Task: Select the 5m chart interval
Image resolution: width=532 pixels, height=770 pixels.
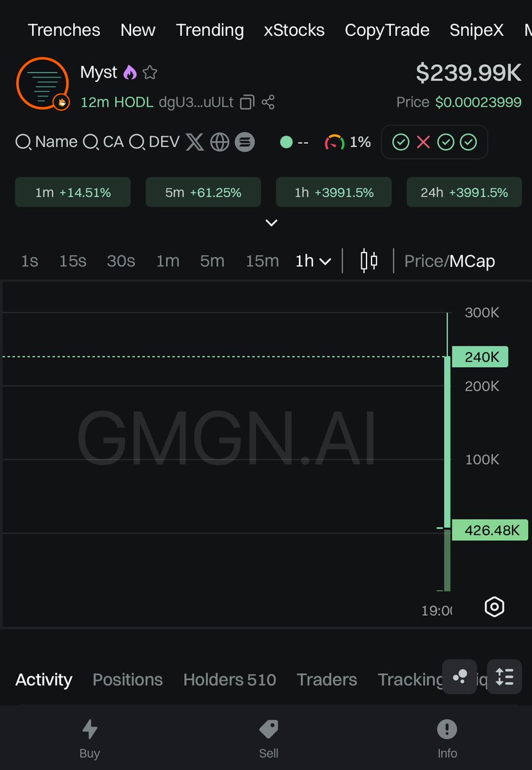Action: [212, 261]
